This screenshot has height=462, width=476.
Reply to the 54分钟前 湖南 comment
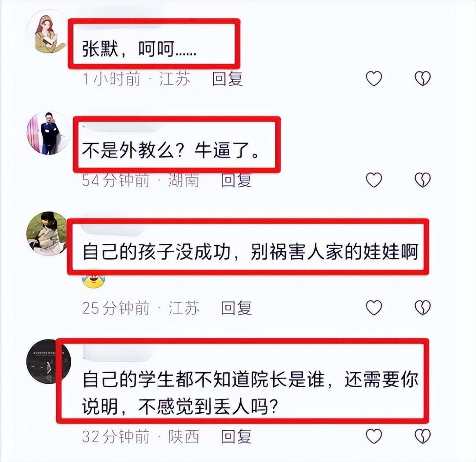click(236, 180)
